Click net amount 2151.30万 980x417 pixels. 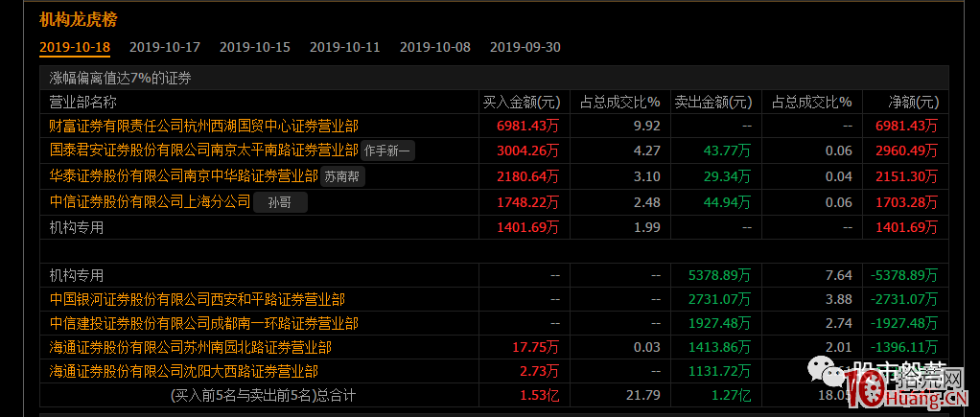click(x=907, y=176)
